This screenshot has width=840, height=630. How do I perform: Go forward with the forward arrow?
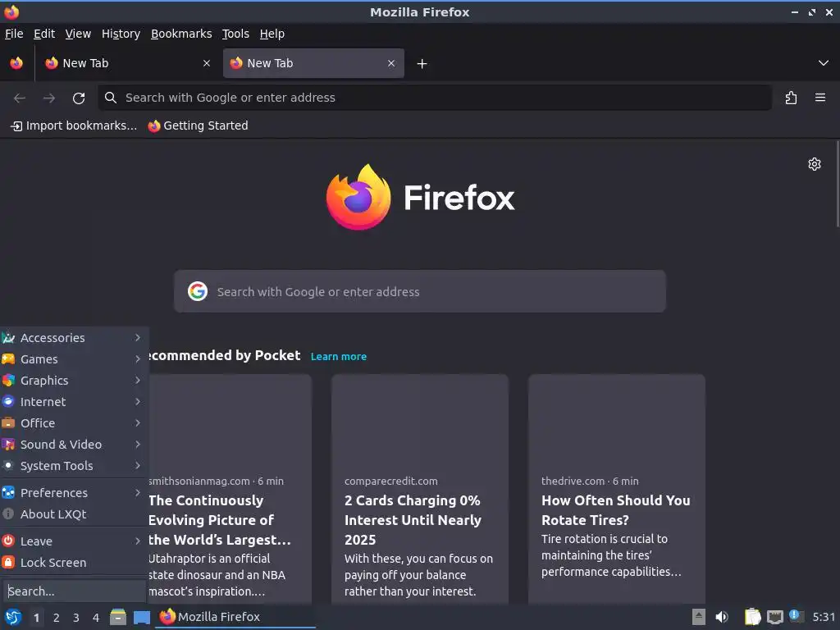(x=48, y=98)
